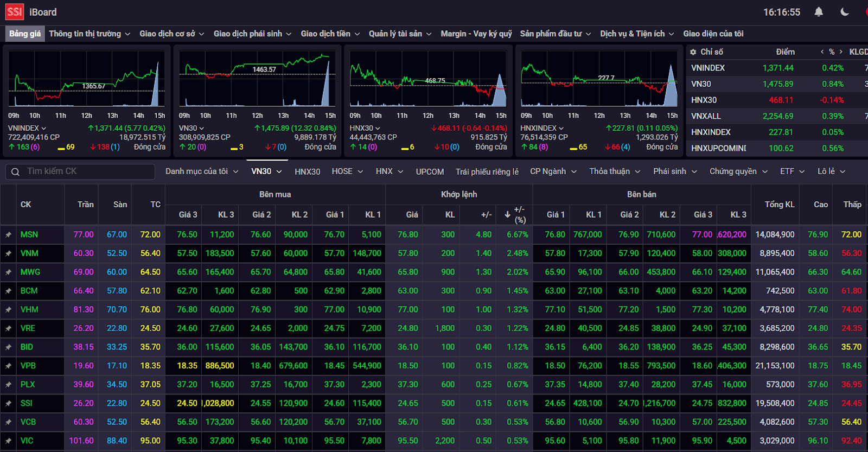
Task: Select the Bảng giá tab
Action: [x=25, y=34]
